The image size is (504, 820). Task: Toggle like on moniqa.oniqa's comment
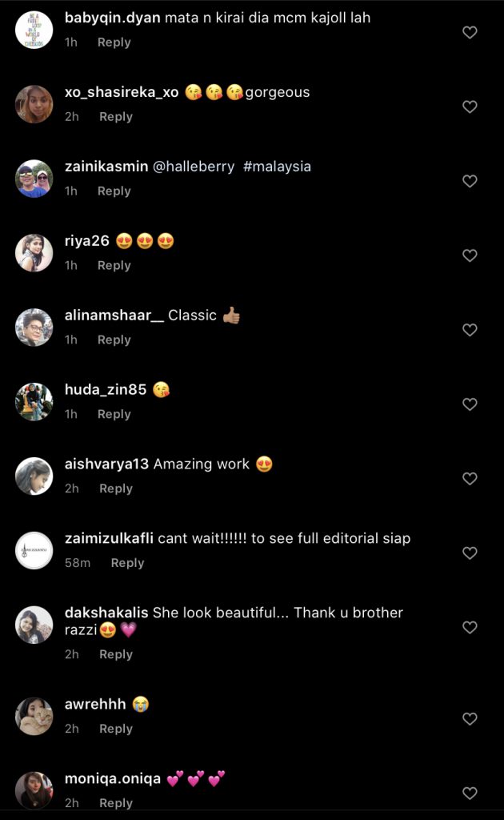470,794
